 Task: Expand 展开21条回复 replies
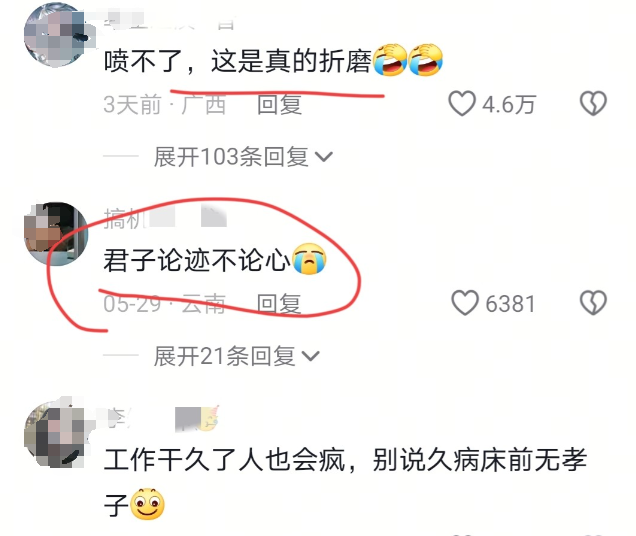237,356
